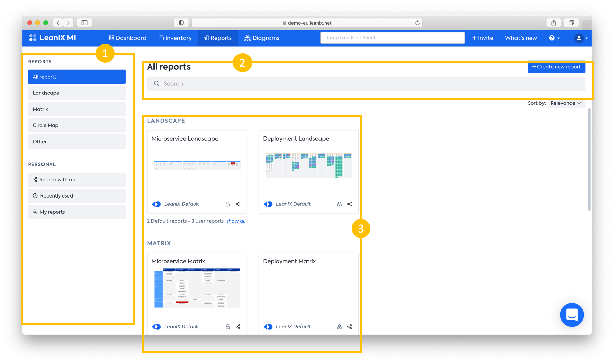Open the help question mark menu
614x364 pixels.
554,38
